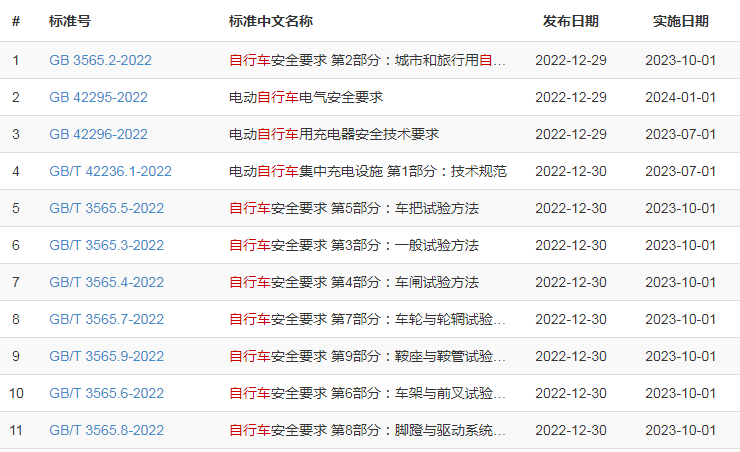Open standard link GB 42296-2022
The image size is (740, 452).
click(x=98, y=134)
